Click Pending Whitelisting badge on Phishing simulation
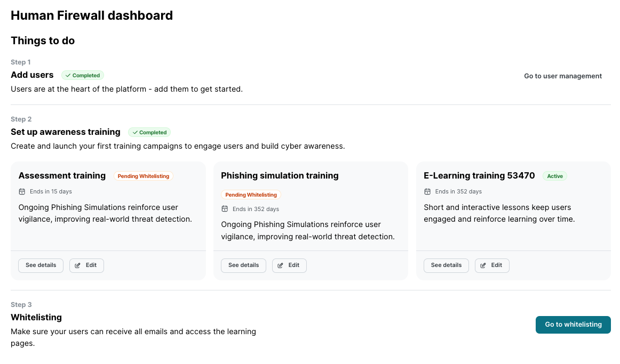 (x=251, y=195)
